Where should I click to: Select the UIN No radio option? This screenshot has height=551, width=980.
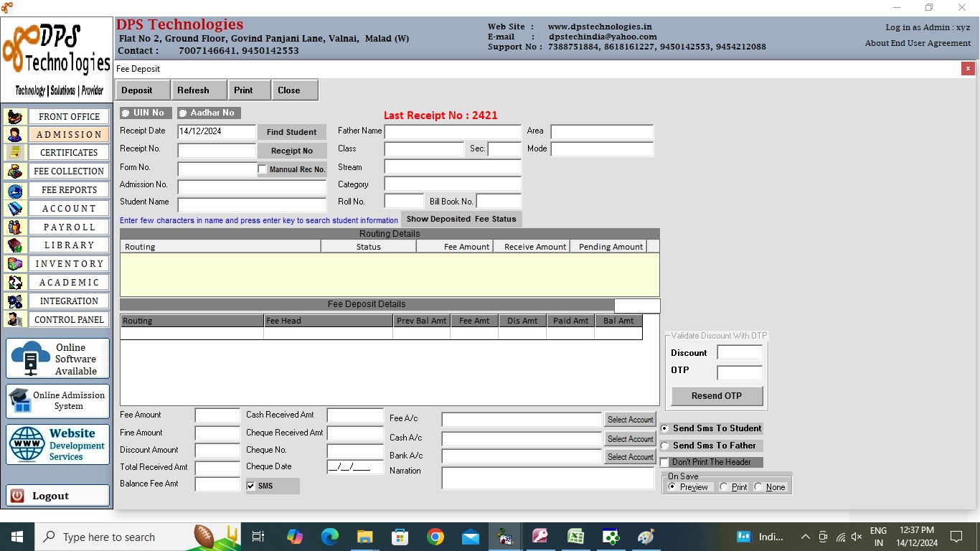[126, 113]
